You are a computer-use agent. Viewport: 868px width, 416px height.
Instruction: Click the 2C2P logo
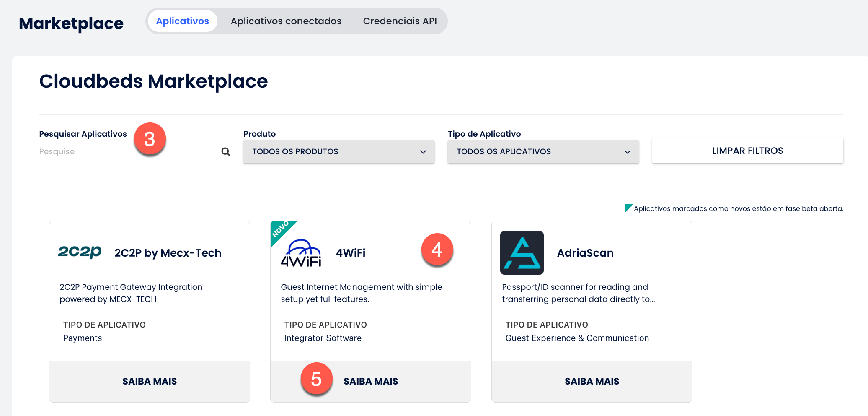pos(80,252)
